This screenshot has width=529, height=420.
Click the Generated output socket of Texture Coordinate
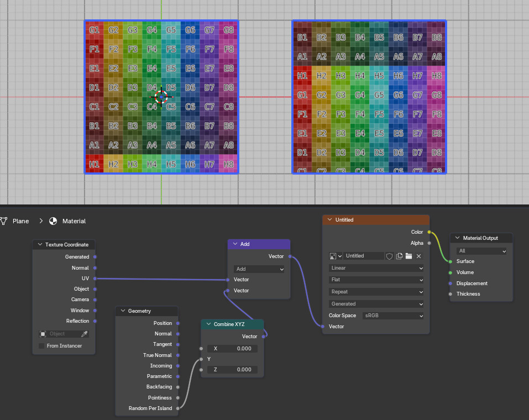95,257
